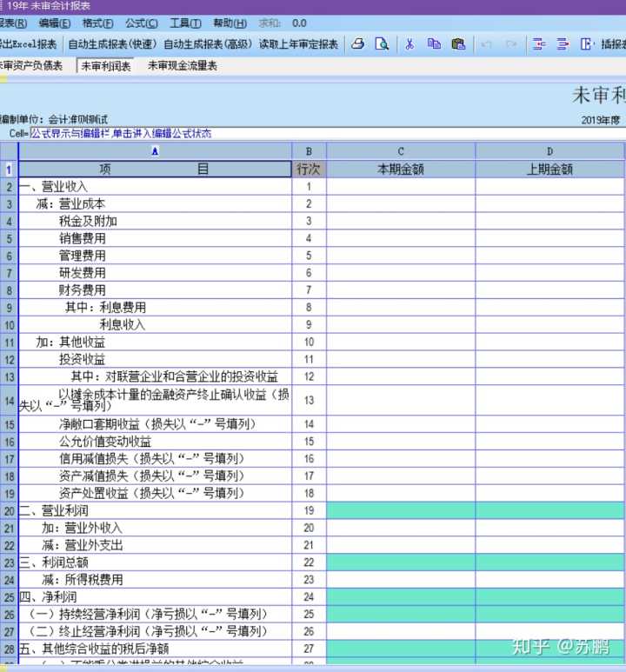The image size is (626, 672).
Task: Click the 项目 header cell
Action: pos(155,169)
